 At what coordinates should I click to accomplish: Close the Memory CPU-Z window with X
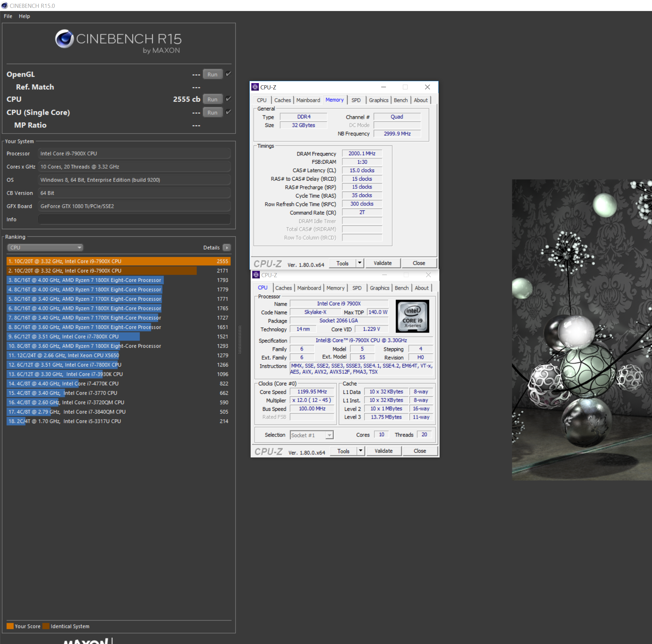(x=427, y=87)
